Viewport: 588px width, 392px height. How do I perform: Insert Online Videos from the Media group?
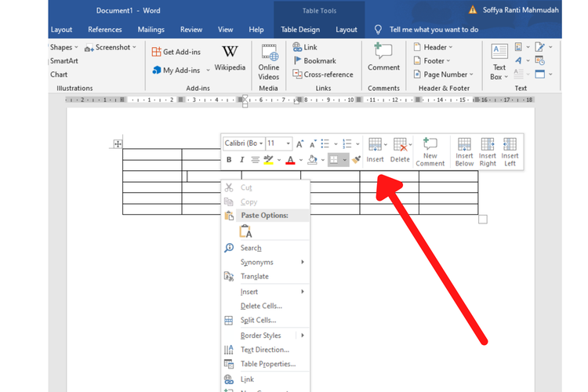click(x=268, y=62)
